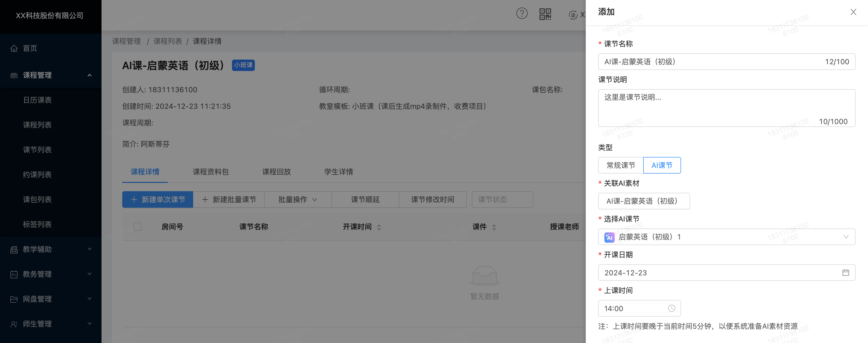
Task: Click into the 课节说明 text area
Action: pos(726,107)
